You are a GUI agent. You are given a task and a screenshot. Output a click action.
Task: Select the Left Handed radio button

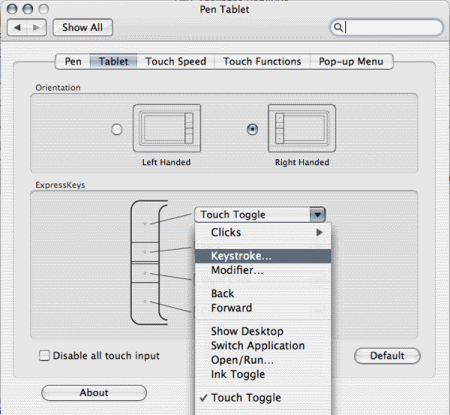pos(117,129)
